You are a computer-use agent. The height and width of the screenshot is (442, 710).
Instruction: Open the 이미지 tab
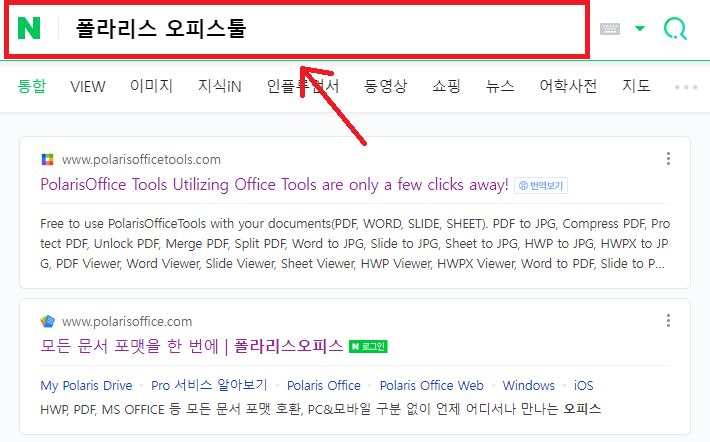152,86
